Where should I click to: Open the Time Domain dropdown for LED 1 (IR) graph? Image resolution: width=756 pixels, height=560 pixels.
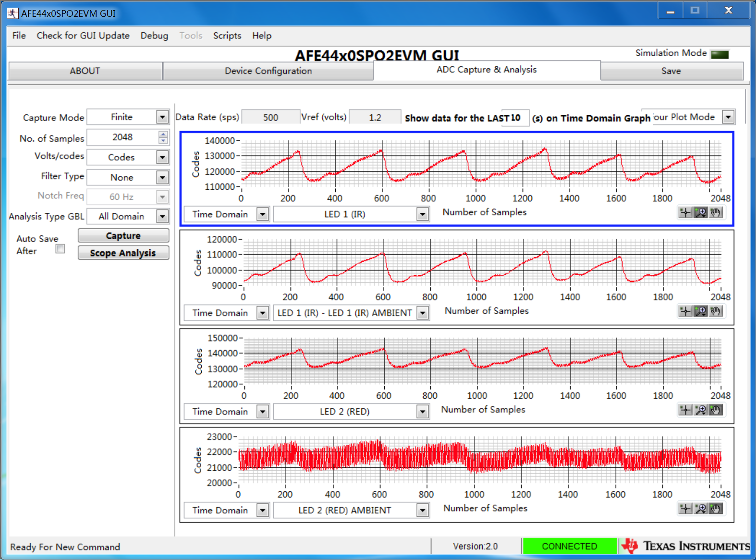point(263,214)
